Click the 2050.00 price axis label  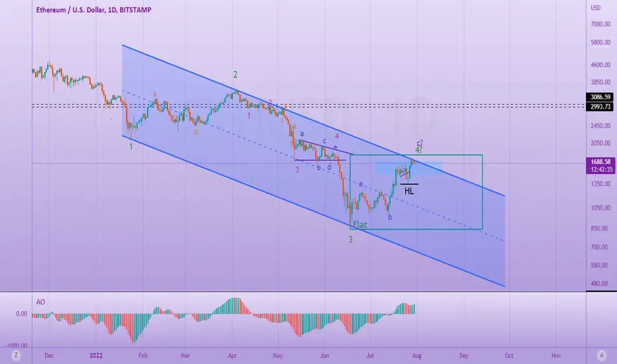tap(600, 143)
